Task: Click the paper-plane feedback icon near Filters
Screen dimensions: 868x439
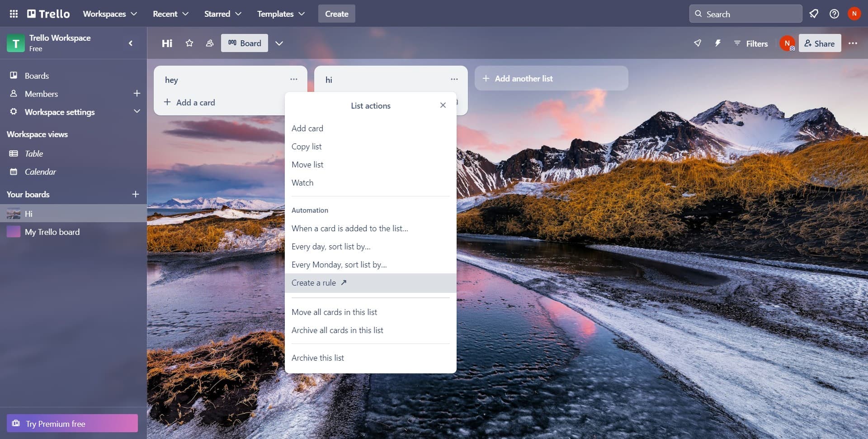Action: [698, 43]
